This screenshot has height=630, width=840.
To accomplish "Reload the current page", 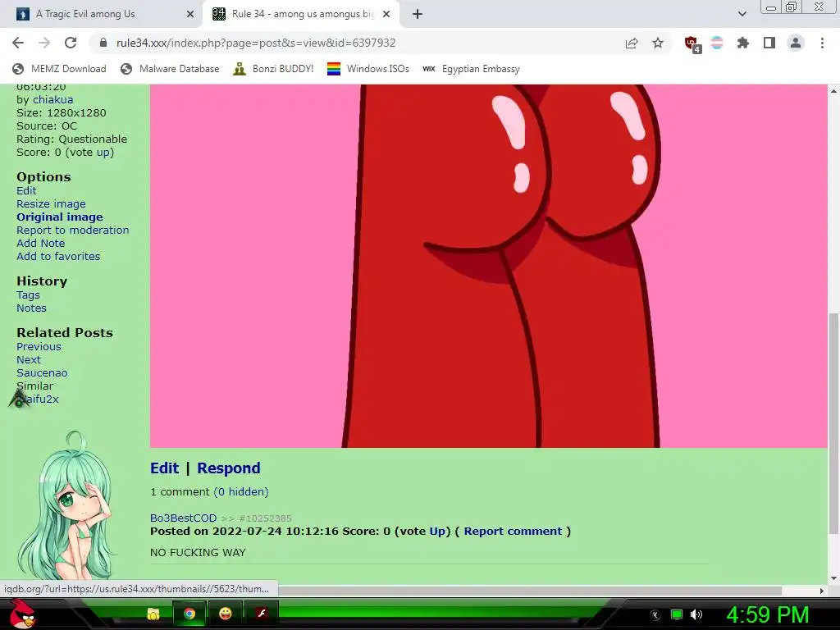I will pos(71,43).
